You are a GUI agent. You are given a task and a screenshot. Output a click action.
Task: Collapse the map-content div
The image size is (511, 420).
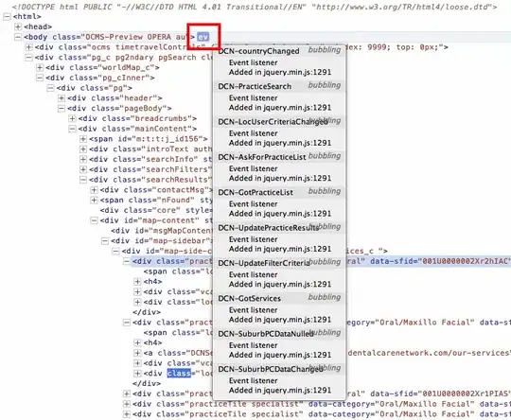95,220
